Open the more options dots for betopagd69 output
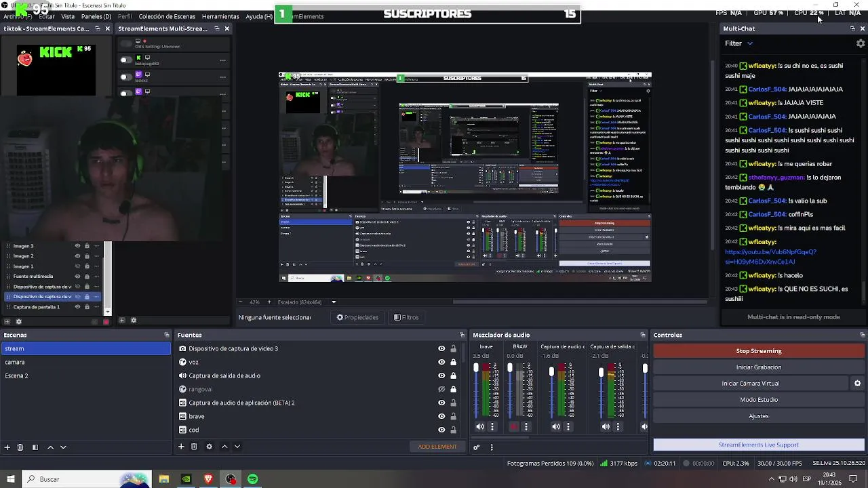The image size is (868, 488). coord(222,60)
